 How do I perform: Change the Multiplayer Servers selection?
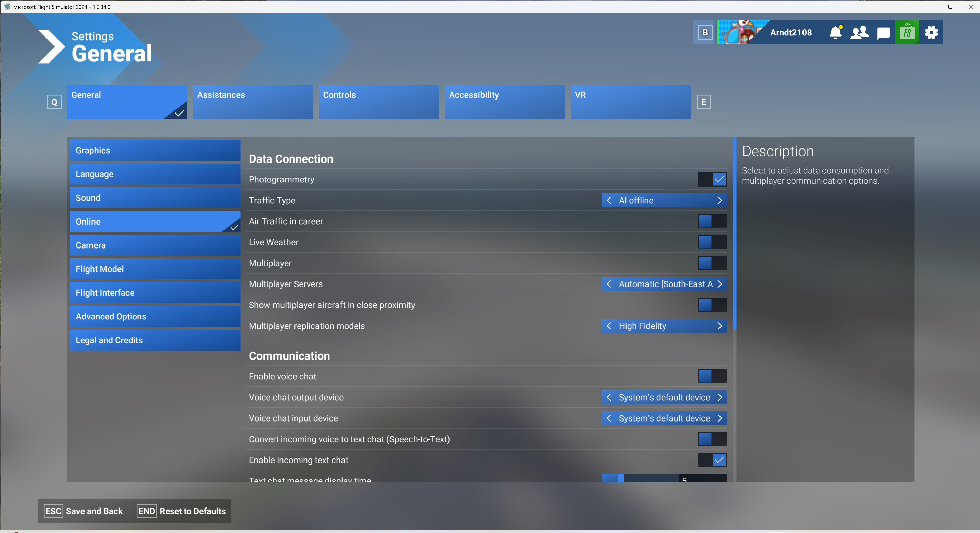[x=719, y=284]
